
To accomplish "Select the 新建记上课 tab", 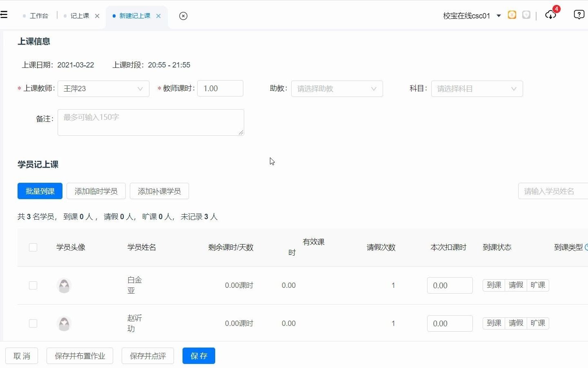I will pyautogui.click(x=135, y=16).
